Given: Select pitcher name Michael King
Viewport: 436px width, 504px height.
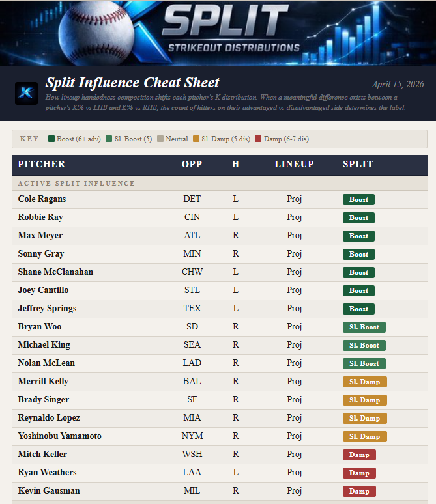Looking at the screenshot, I should [x=44, y=345].
